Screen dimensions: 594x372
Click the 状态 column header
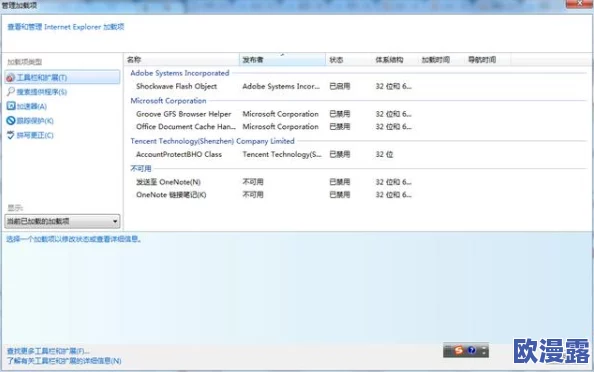point(349,59)
